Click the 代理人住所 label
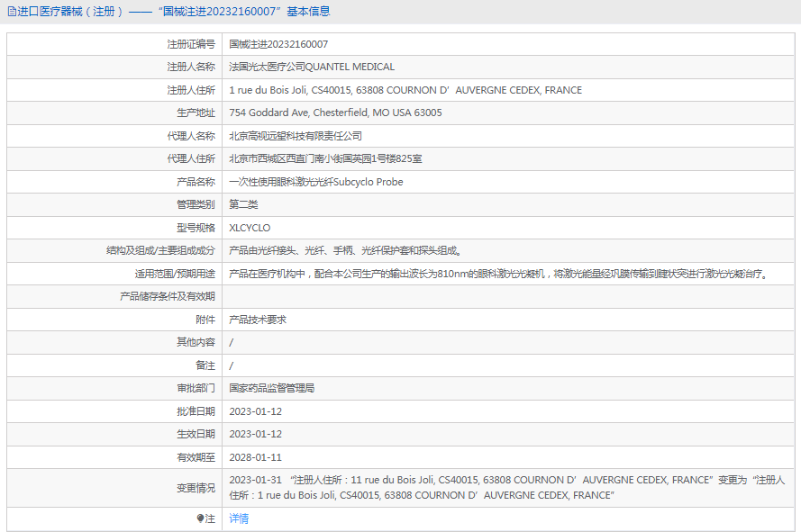801x532 pixels. click(x=191, y=158)
